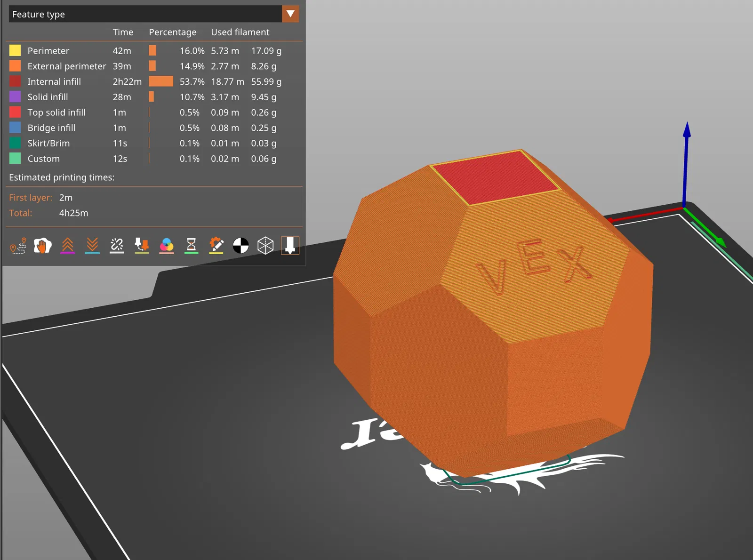Toggle retractions visibility icon
The image size is (753, 560).
tap(68, 246)
